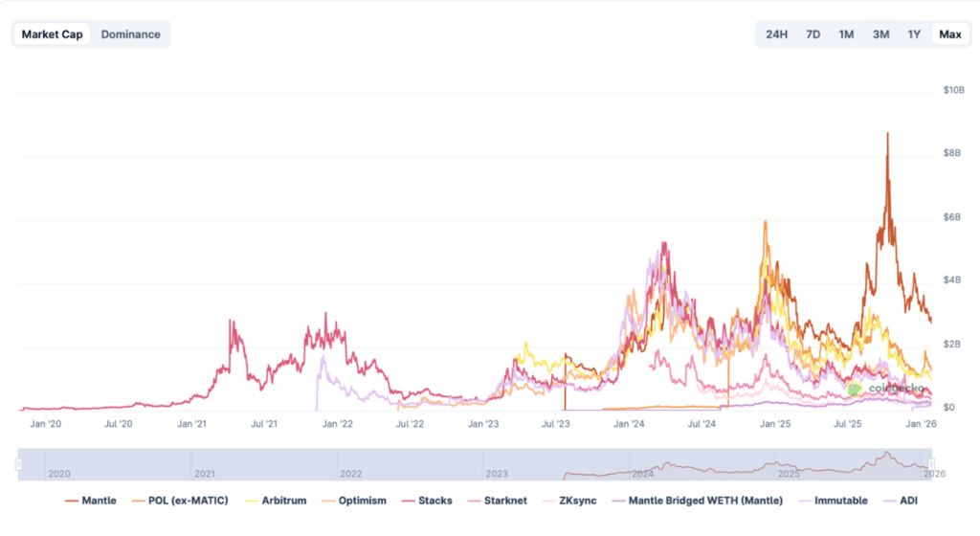
Task: Click the right range navigator handle
Action: coord(930,464)
